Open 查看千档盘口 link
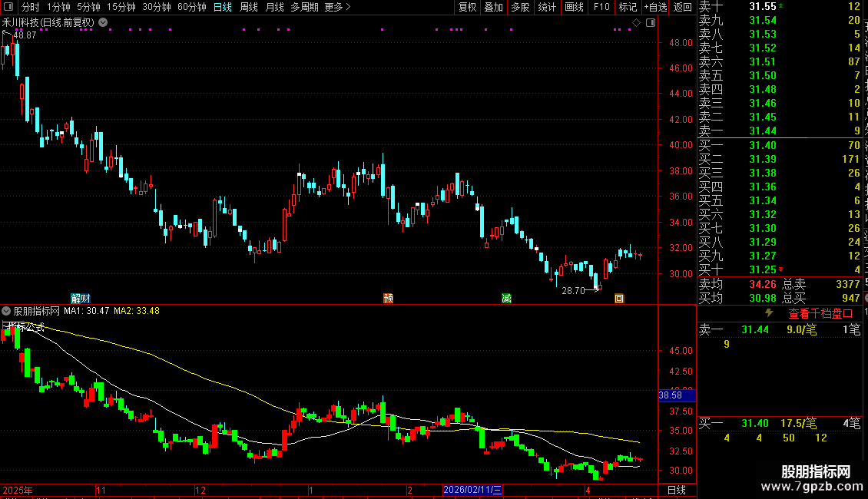 coord(820,314)
